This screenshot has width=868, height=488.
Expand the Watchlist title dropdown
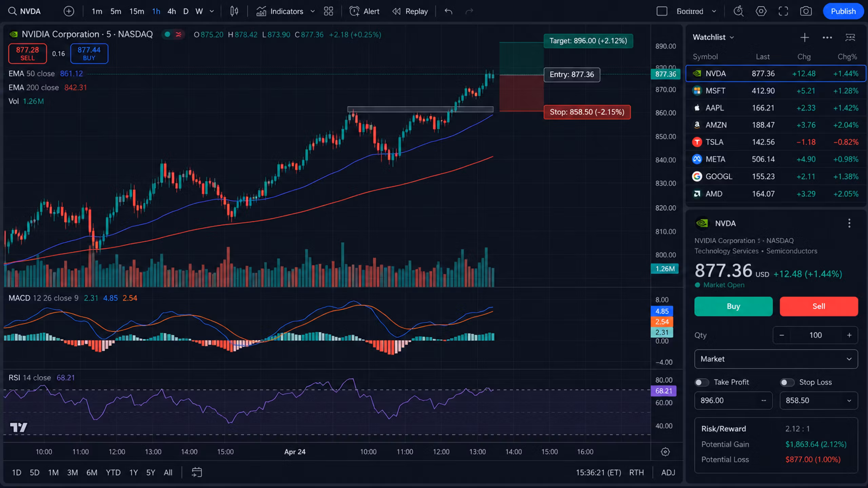(x=732, y=37)
